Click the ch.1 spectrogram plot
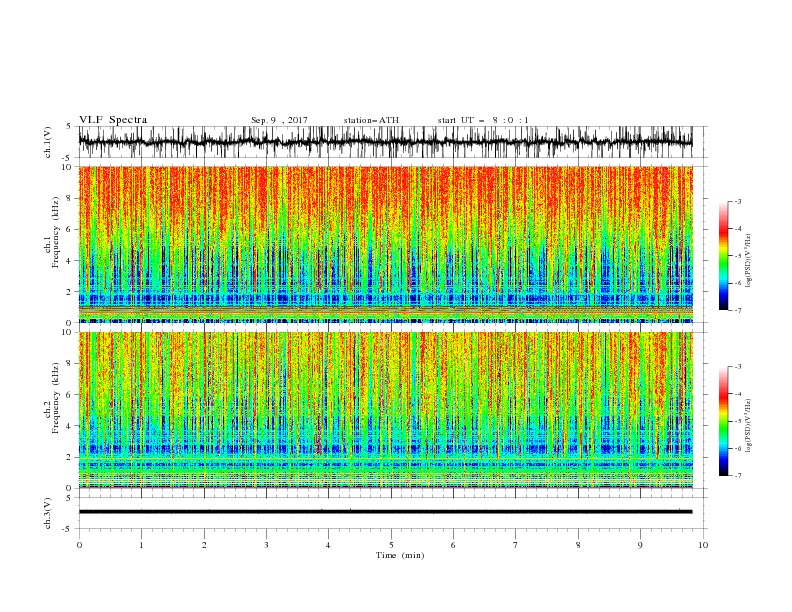 (385, 244)
